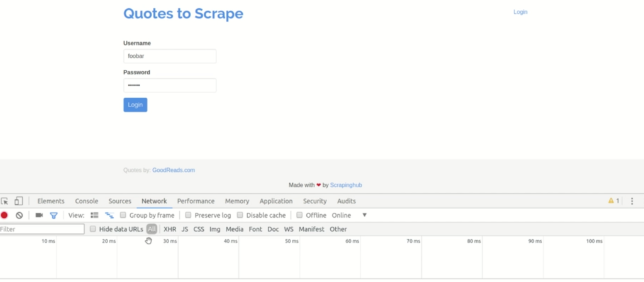Viewport: 644px width, 282px height.
Task: Click the 100 ms timeline marker
Action: (594, 241)
